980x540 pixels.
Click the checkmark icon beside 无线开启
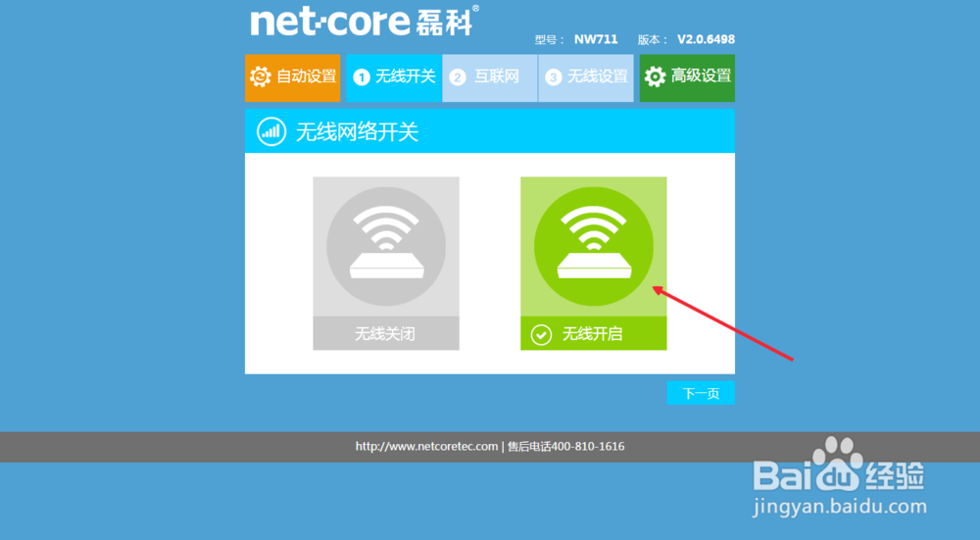point(541,334)
